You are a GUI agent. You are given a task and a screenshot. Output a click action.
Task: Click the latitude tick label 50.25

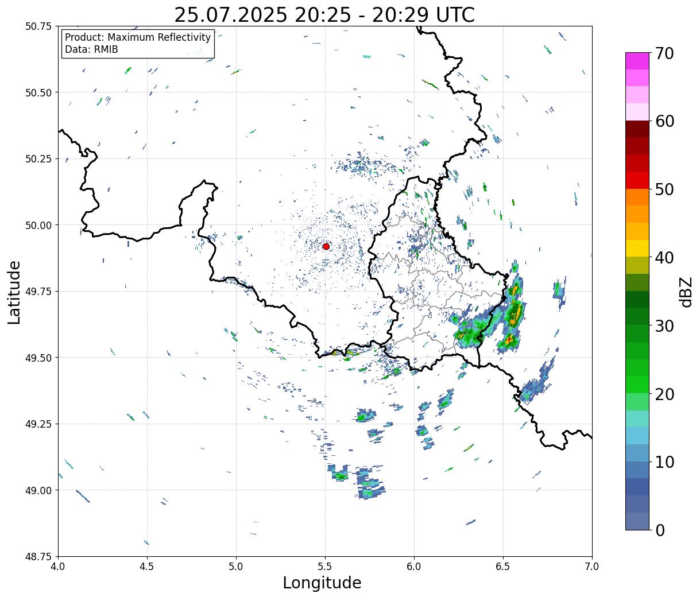38,159
